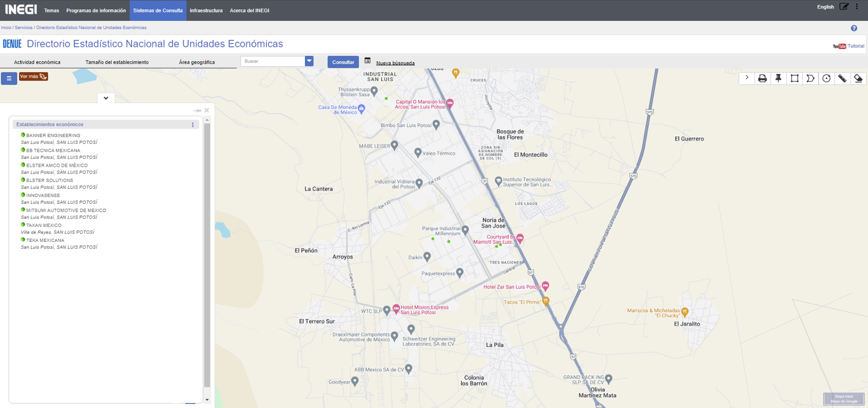The width and height of the screenshot is (868, 408).
Task: Pin the results panel
Action: tap(197, 110)
